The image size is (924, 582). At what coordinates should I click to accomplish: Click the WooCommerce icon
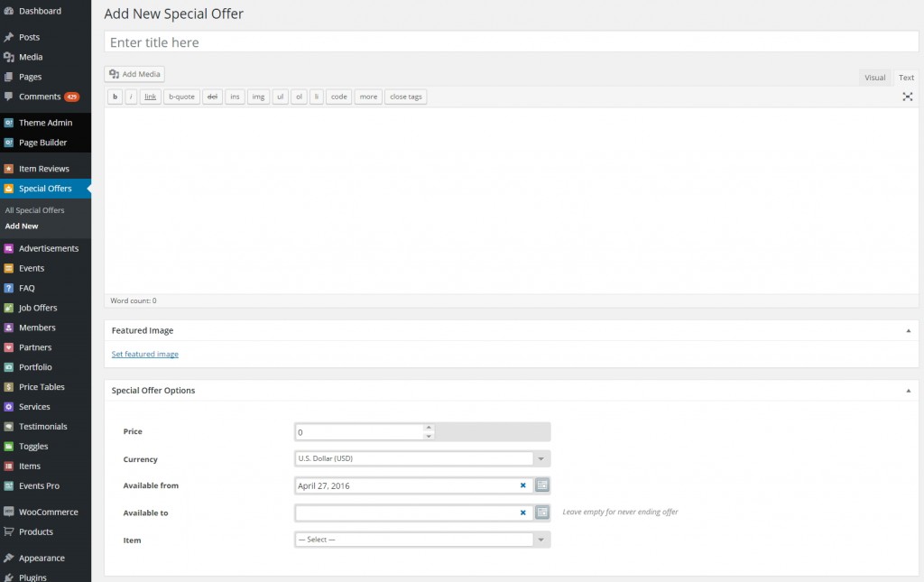pyautogui.click(x=9, y=512)
